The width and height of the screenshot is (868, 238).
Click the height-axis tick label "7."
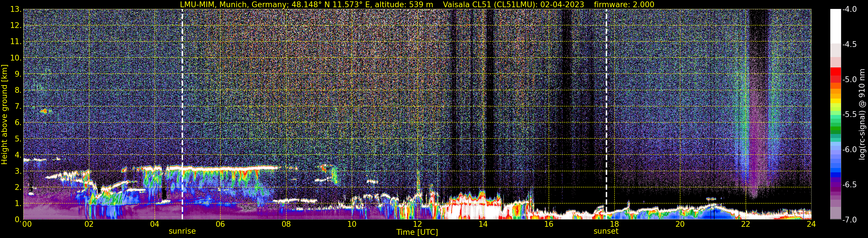click(18, 106)
